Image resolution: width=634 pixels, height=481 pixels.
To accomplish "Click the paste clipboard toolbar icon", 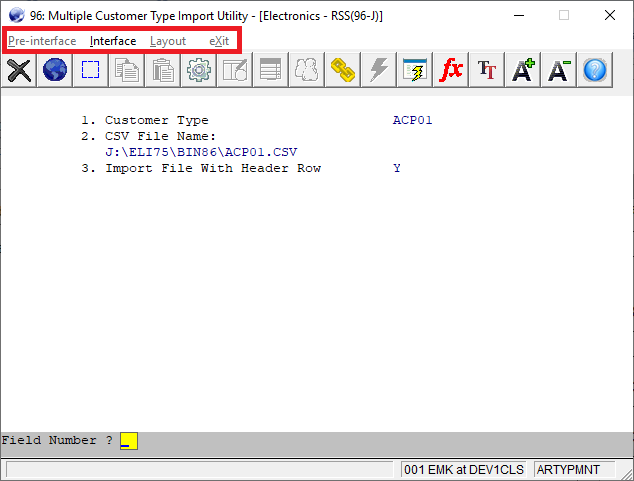I will coord(163,70).
